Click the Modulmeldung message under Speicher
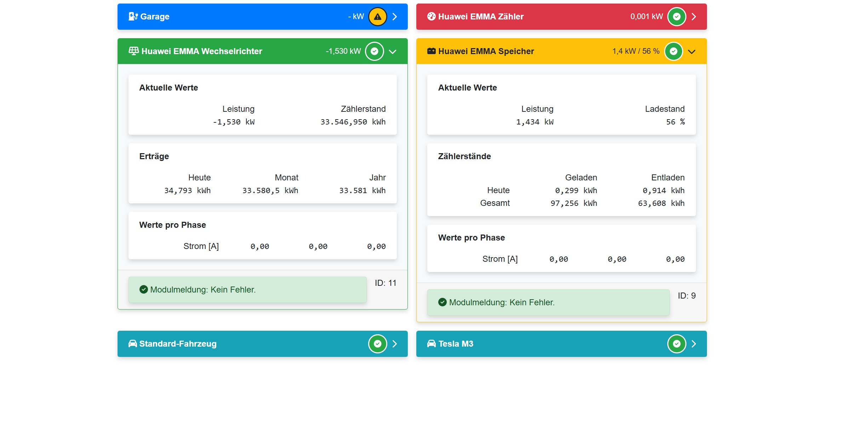Screen dimensions: 868x428 coord(502,302)
